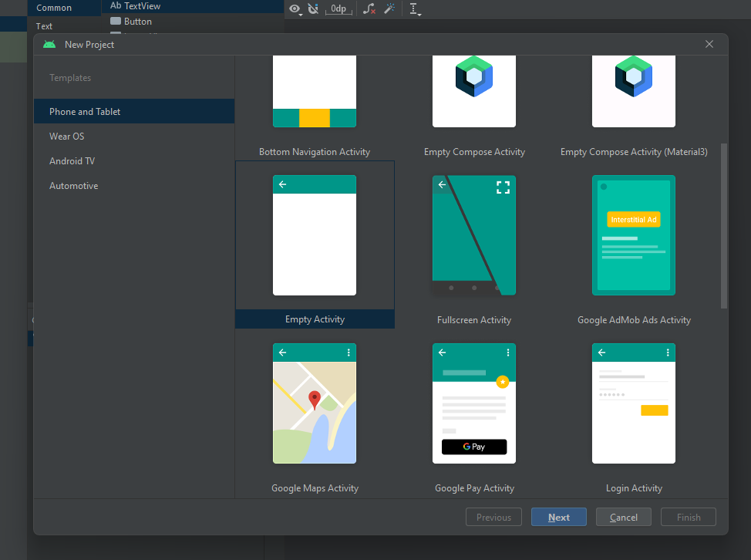Image resolution: width=751 pixels, height=560 pixels.
Task: Click the Empty Compose Activity (Material3) label
Action: pos(634,152)
